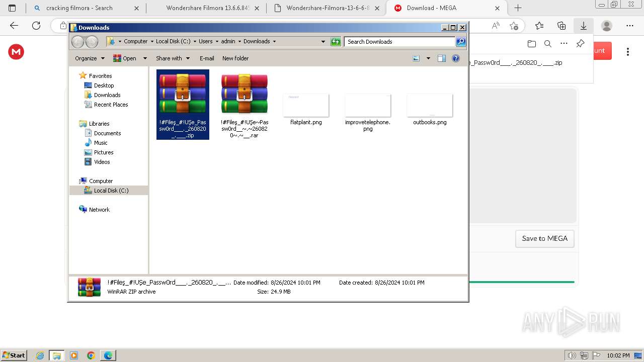
Task: Open Windows Start menu
Action: tap(14, 355)
